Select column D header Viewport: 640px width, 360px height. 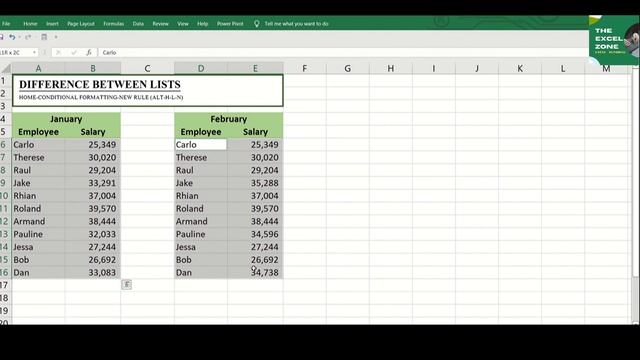tap(201, 68)
